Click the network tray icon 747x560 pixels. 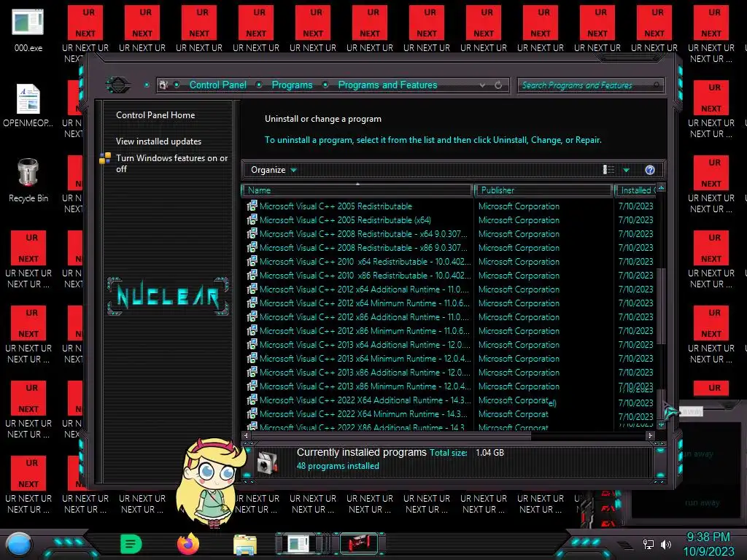coord(649,544)
